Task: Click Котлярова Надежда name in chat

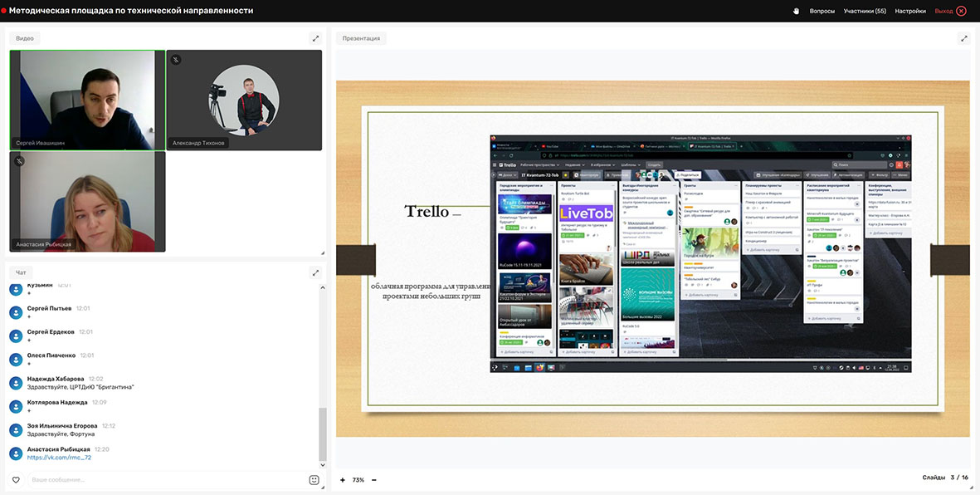Action: click(x=57, y=402)
